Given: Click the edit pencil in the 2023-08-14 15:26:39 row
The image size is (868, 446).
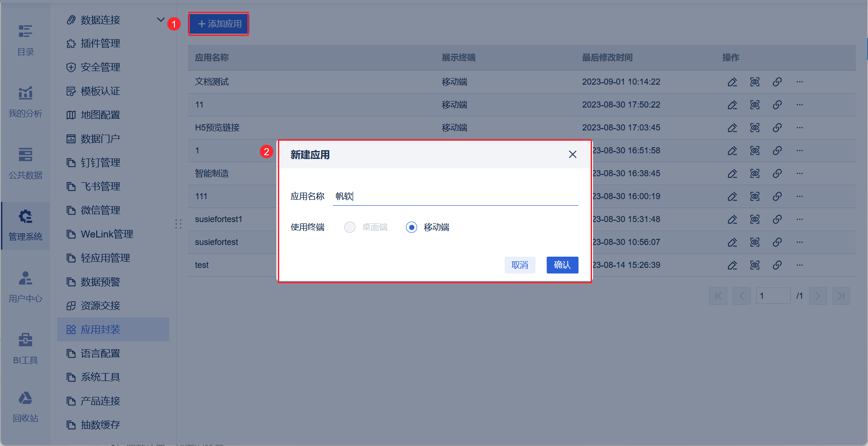Looking at the screenshot, I should [x=732, y=265].
